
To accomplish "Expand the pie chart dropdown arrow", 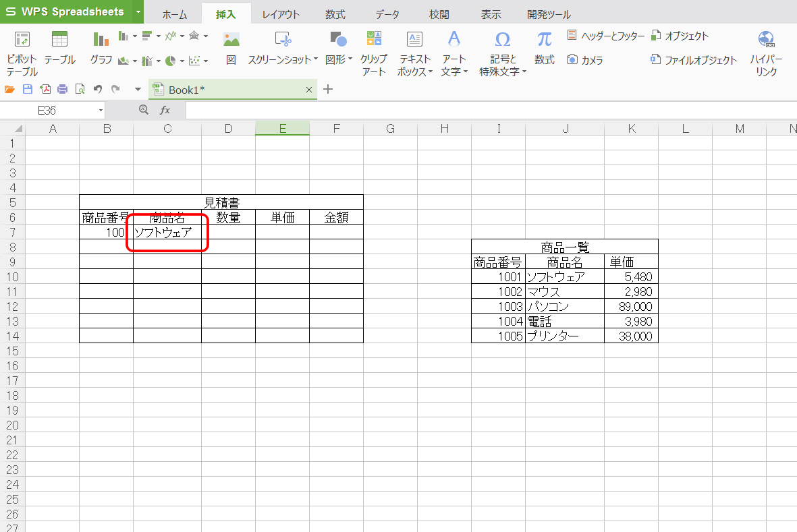I will click(x=182, y=61).
